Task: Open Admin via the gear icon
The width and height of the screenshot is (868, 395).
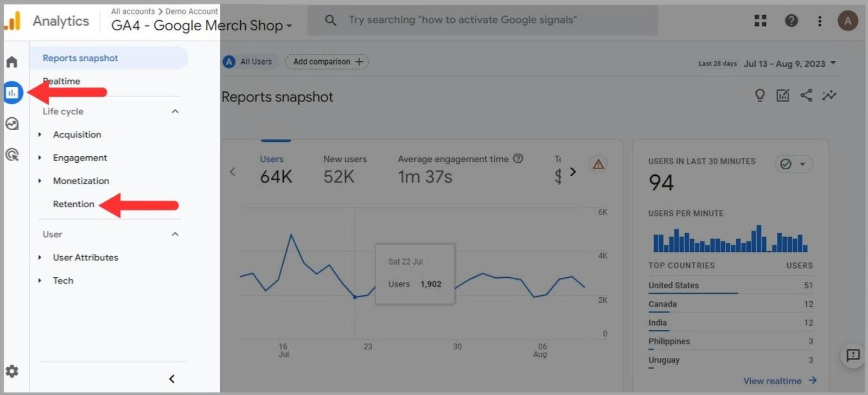Action: (x=12, y=371)
